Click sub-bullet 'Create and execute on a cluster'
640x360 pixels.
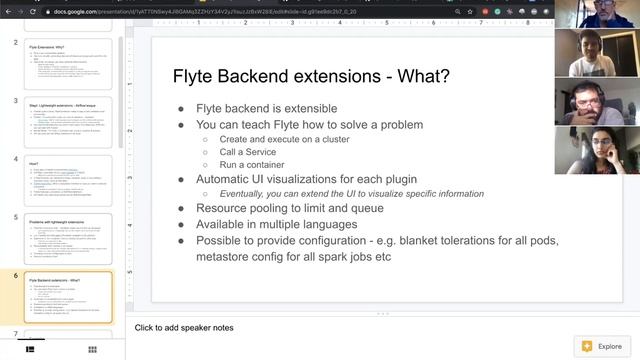click(284, 139)
